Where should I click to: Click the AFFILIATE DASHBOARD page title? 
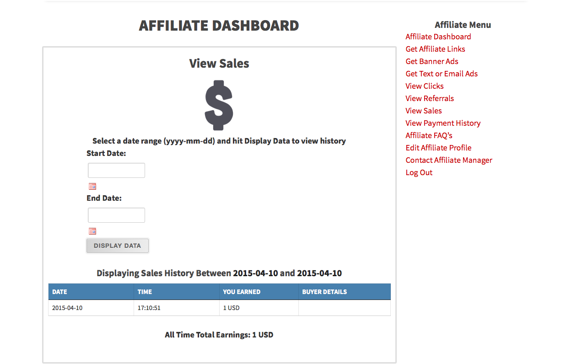(219, 26)
